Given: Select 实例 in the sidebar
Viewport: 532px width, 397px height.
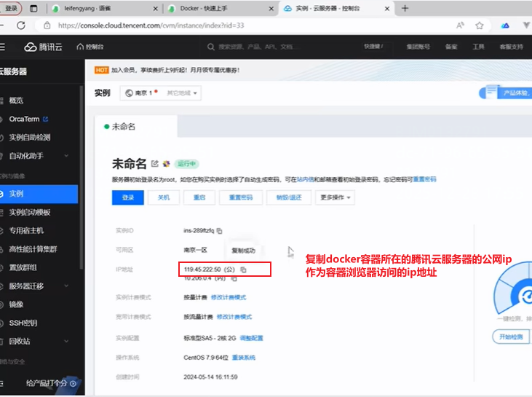Looking at the screenshot, I should [x=39, y=194].
